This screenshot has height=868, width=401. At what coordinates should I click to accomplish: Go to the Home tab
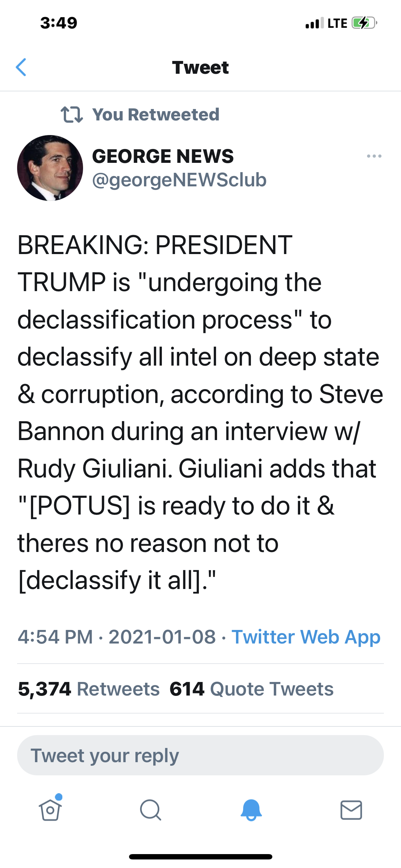click(x=50, y=810)
